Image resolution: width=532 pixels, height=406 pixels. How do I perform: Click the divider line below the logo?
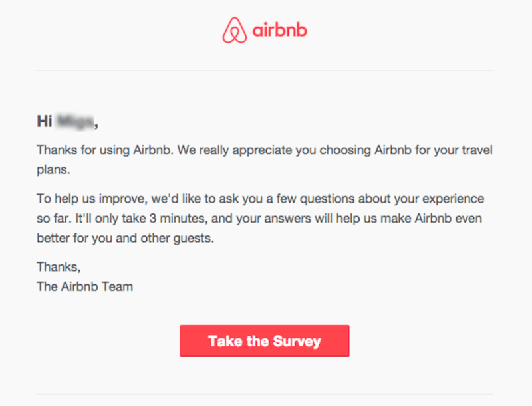click(x=265, y=70)
